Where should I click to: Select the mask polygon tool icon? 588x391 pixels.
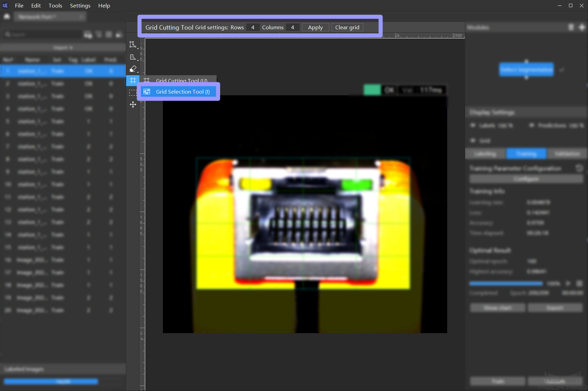(x=133, y=57)
